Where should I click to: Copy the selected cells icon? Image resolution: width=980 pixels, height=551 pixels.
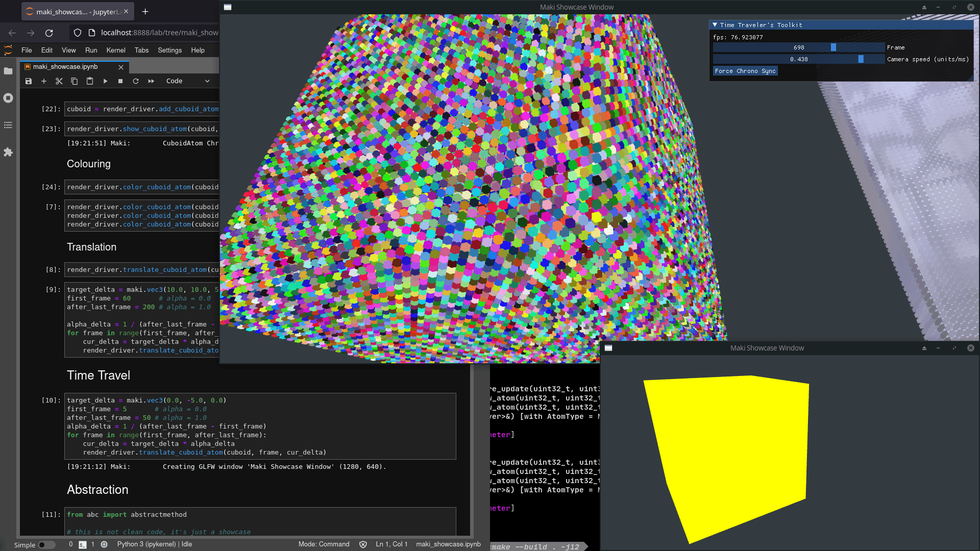click(x=75, y=81)
